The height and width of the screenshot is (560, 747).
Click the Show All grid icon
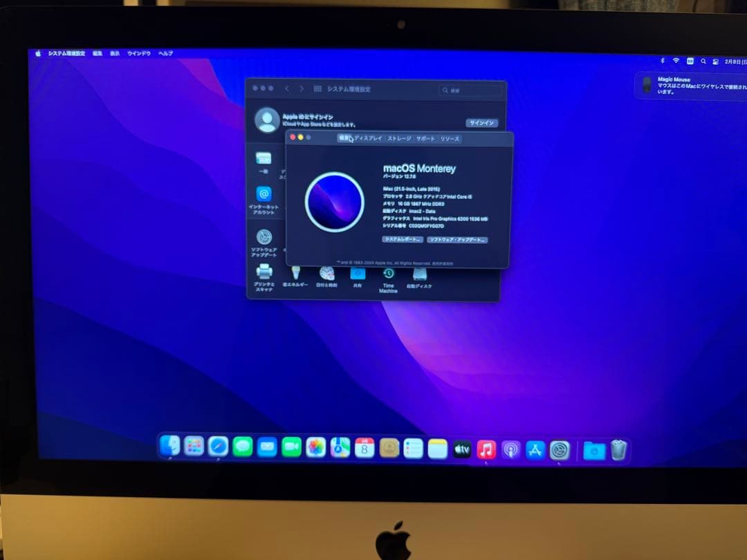(317, 88)
